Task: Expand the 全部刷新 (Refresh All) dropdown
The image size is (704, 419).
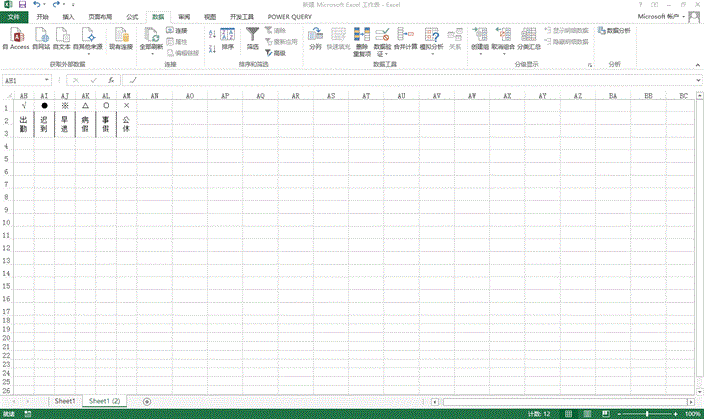Action: click(151, 53)
